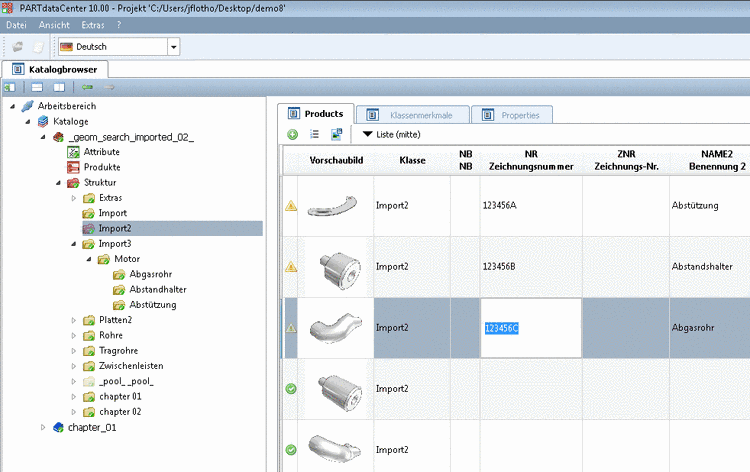Switch to vertical split layout icon
Screen dimensions: 750x472
[59, 87]
